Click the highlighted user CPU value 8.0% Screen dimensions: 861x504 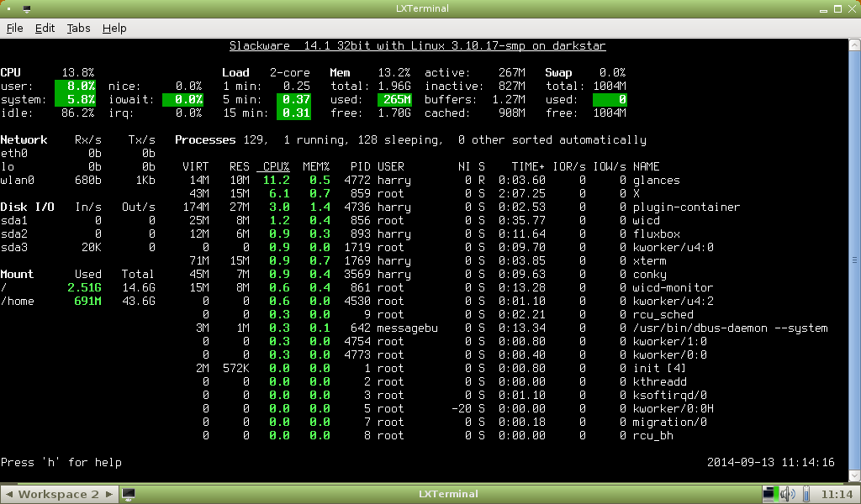(x=75, y=87)
